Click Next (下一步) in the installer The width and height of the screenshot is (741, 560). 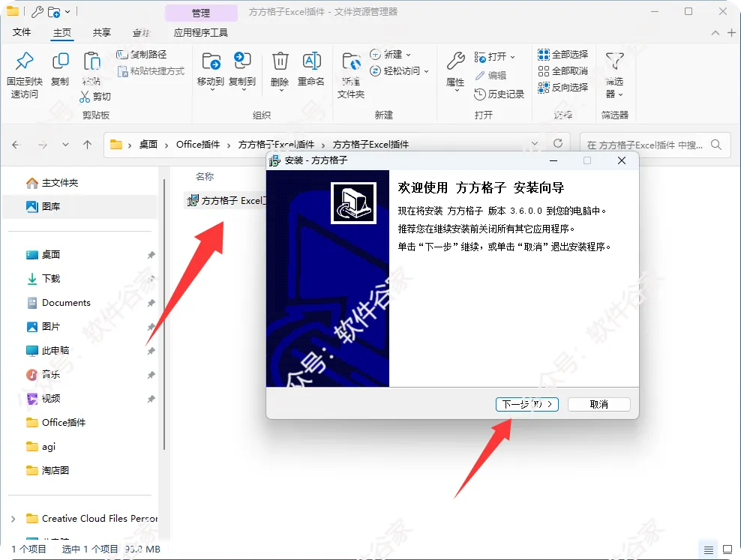[527, 404]
